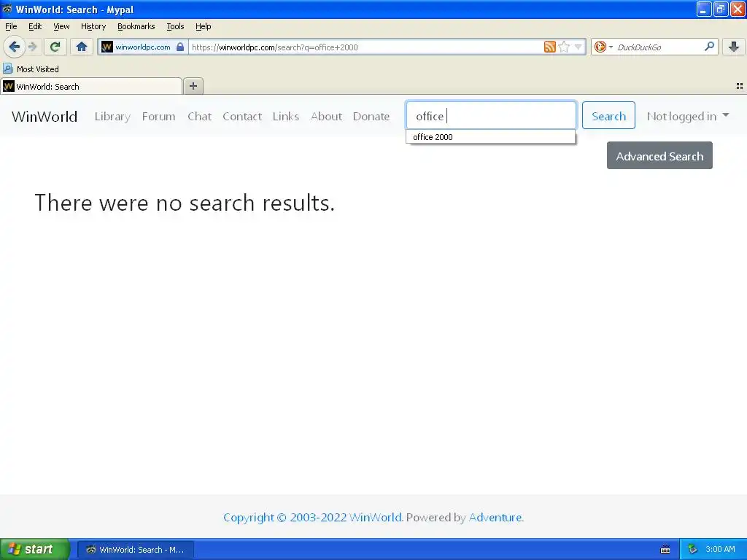Viewport: 747px width, 560px height.
Task: Open the Home page icon
Action: click(x=82, y=47)
